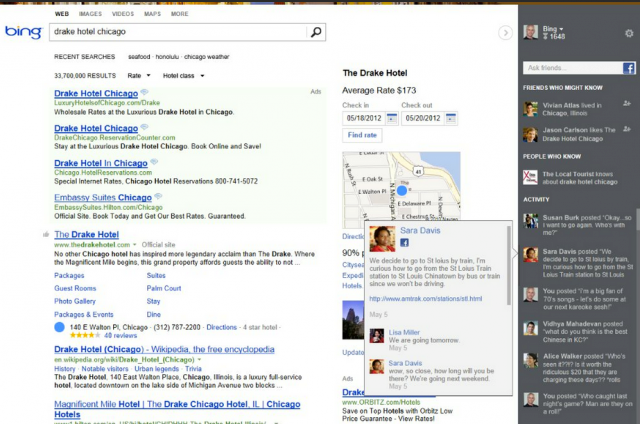Click Sara Davis name in popup header

(420, 231)
